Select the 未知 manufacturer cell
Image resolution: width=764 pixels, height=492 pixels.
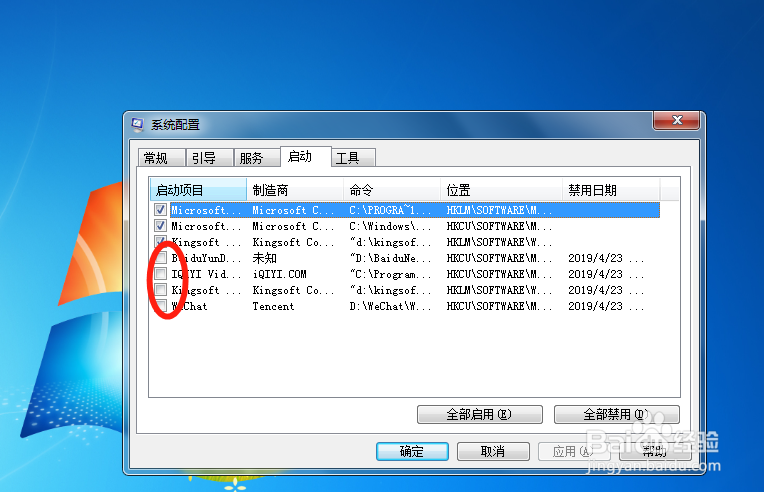(265, 258)
